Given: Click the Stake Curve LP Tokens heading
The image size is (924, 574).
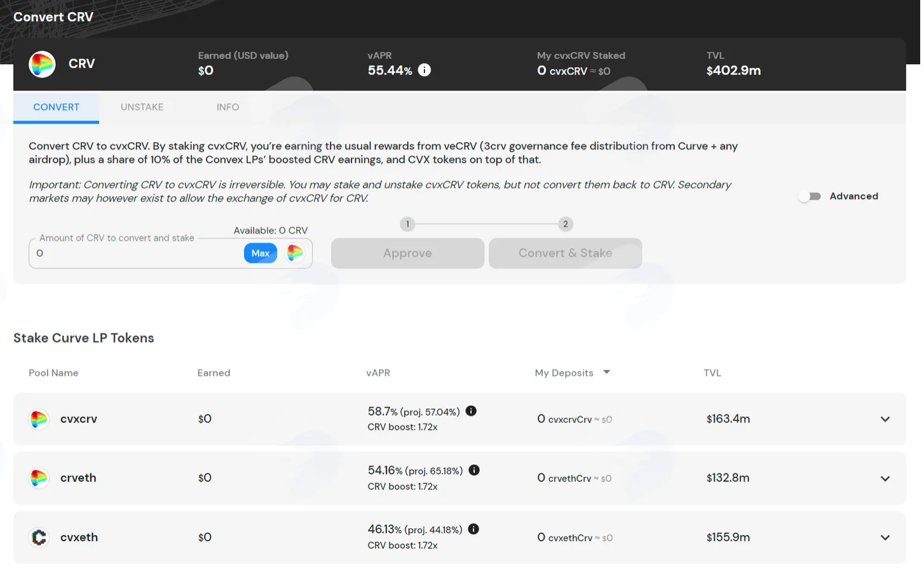Looking at the screenshot, I should tap(84, 338).
